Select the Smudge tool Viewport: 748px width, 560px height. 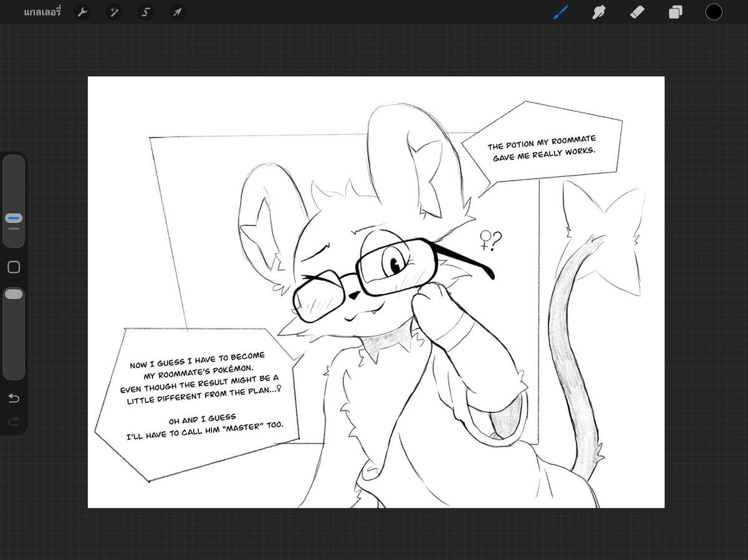599,12
